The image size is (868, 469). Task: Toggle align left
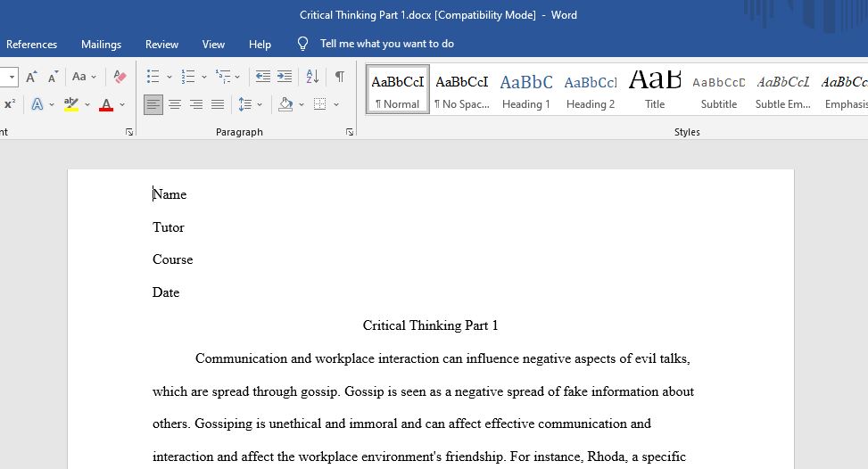coord(153,104)
